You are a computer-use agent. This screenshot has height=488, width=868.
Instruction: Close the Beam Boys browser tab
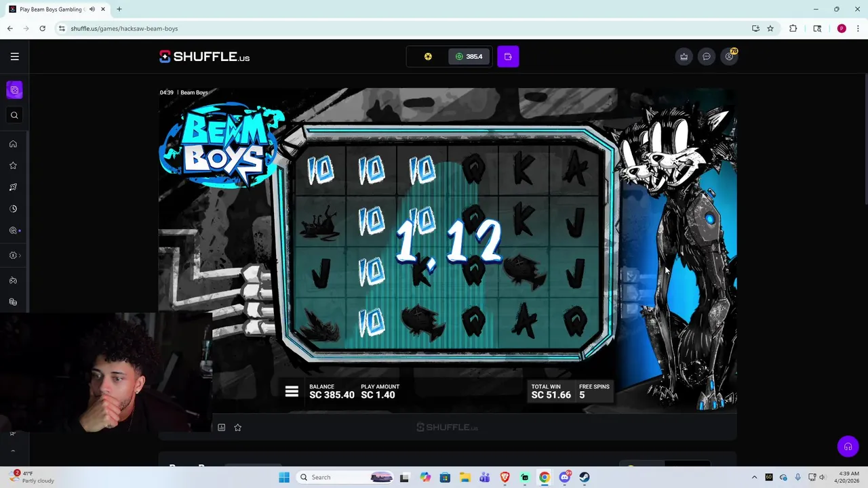102,9
